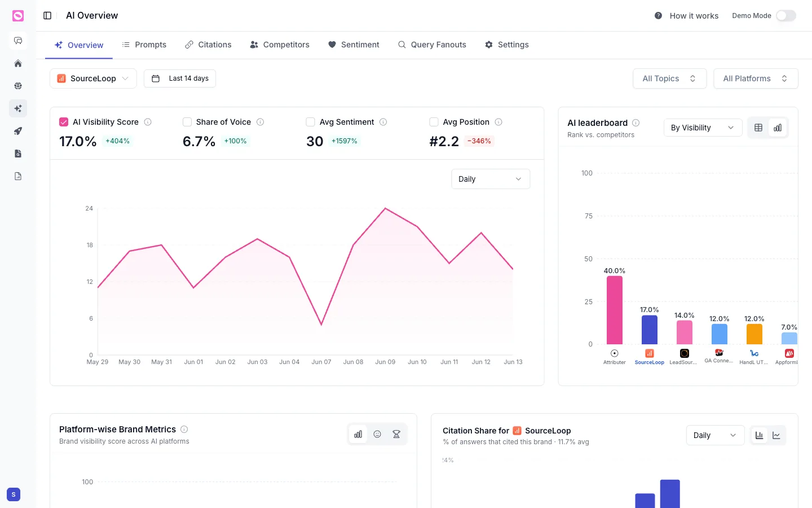Screen dimensions: 812x508
Task: Click the #2.2 Avg Position value
Action: [x=444, y=141]
